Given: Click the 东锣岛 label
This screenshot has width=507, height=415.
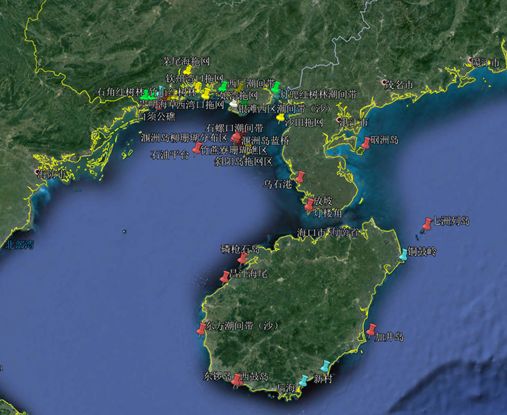Looking at the screenshot, I should point(218,377).
